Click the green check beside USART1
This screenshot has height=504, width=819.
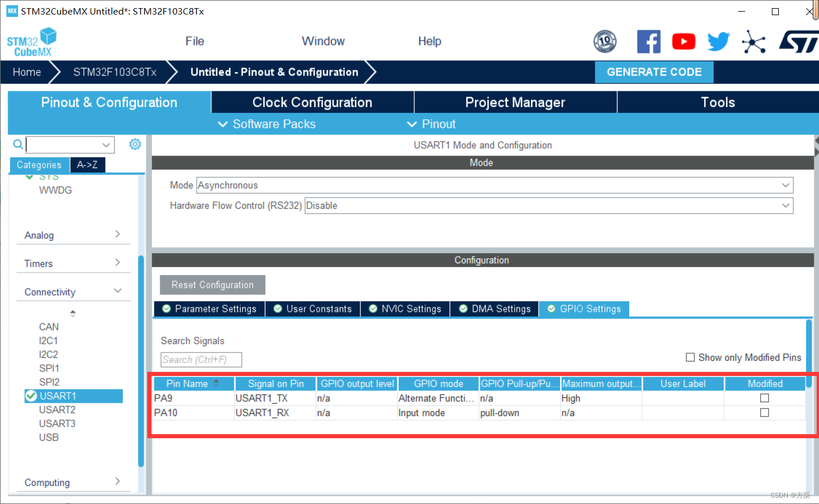coord(31,396)
